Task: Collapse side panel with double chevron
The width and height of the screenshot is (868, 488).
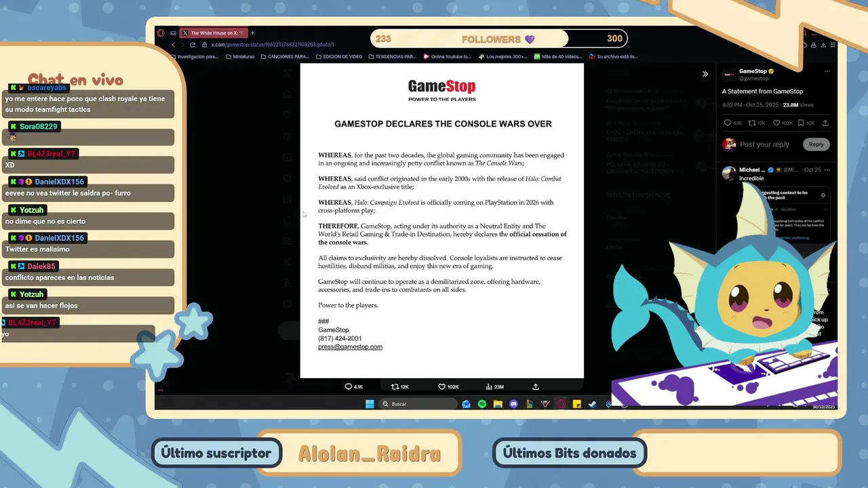Action: click(705, 74)
